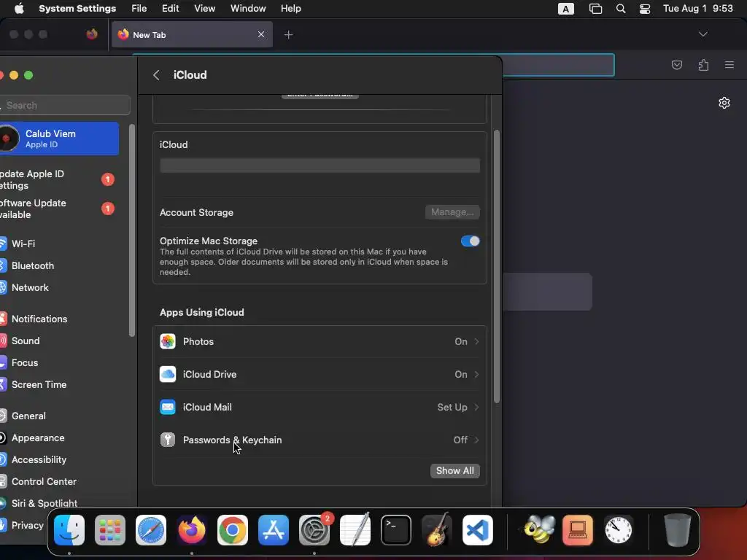The width and height of the screenshot is (747, 560).
Task: Select Calub Viem Apple ID sidebar item
Action: click(x=59, y=139)
